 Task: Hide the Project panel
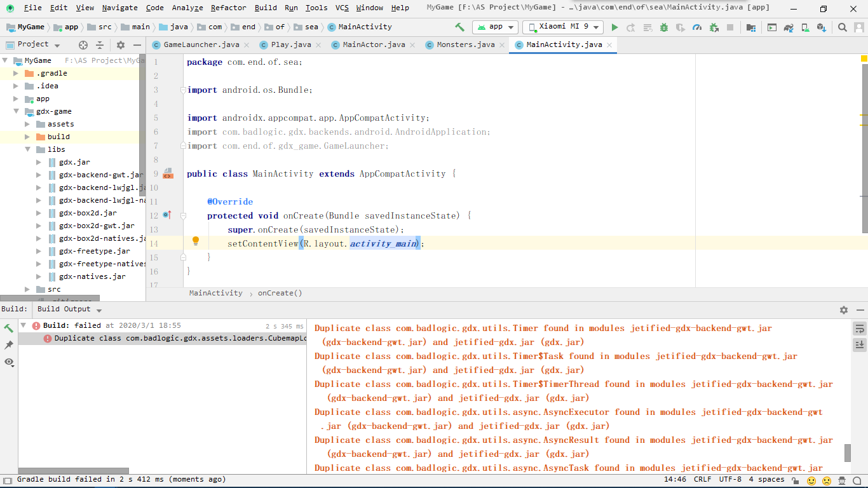pos(137,45)
